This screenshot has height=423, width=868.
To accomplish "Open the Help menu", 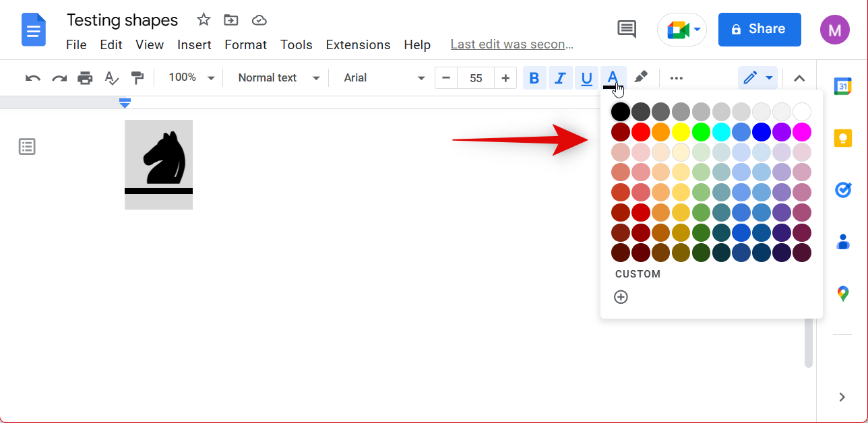I will coord(417,45).
